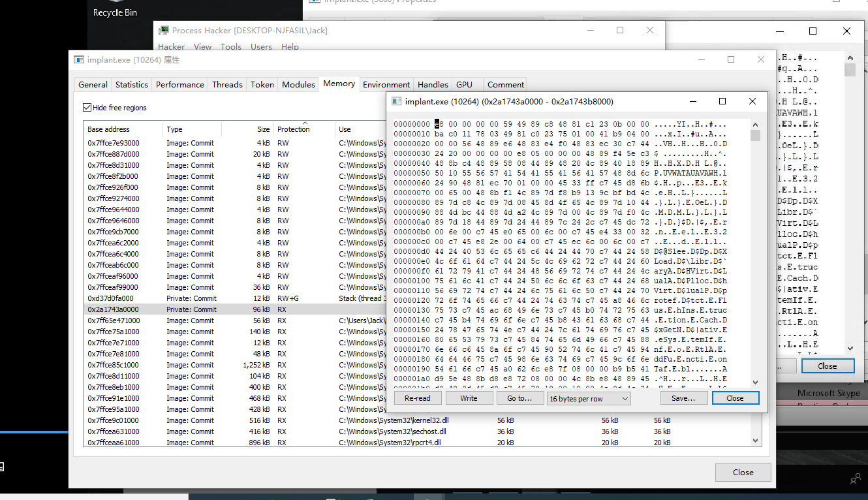The width and height of the screenshot is (868, 500).
Task: Switch to the GPU tab
Action: click(464, 85)
